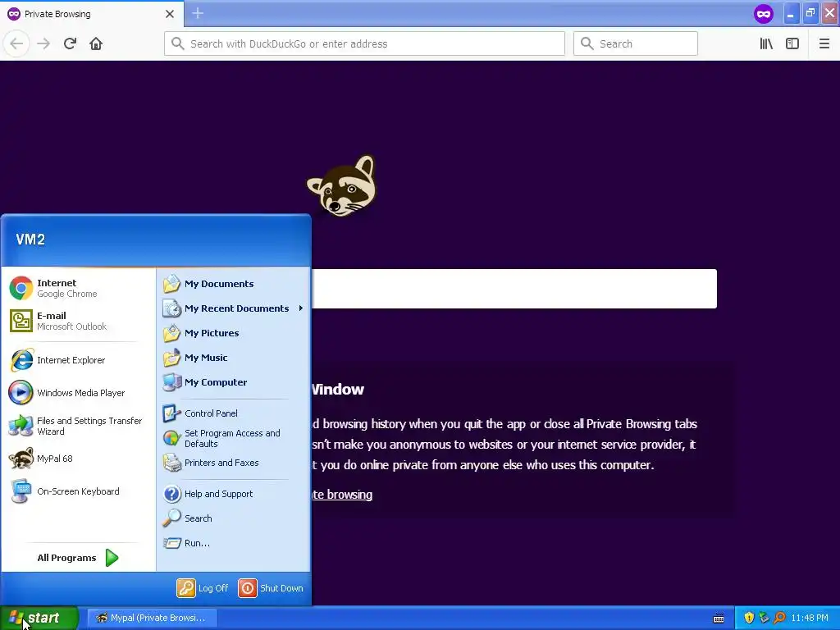Click the page's large search field
This screenshot has height=630, width=840.
tap(514, 289)
